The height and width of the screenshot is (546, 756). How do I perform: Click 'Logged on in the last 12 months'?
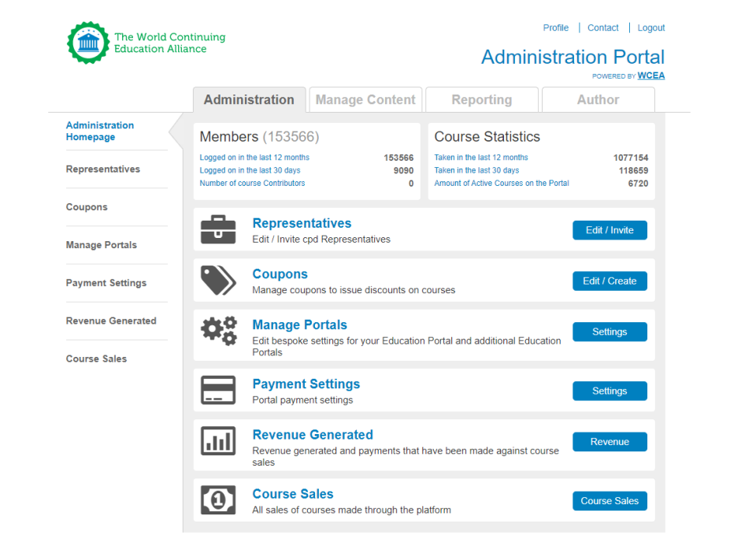pyautogui.click(x=254, y=158)
